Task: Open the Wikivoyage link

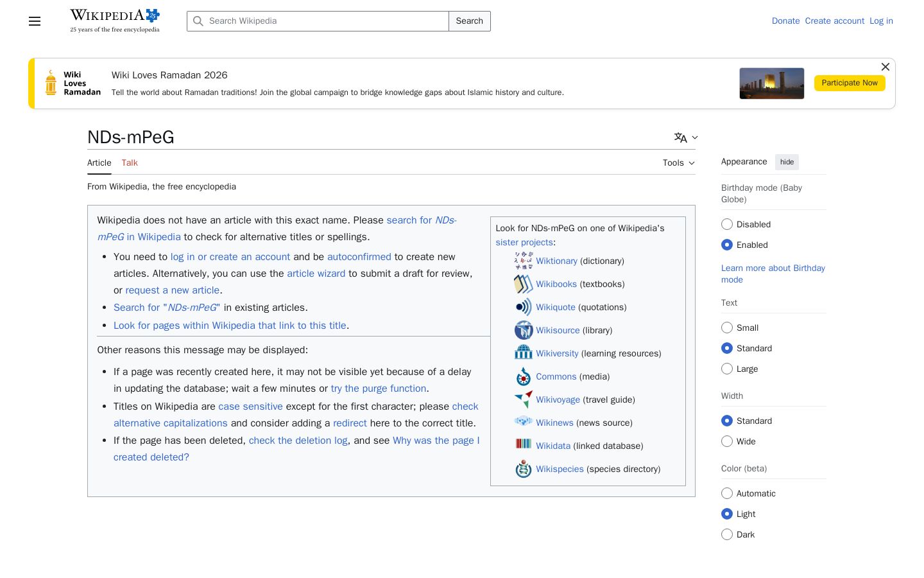Action: (558, 399)
